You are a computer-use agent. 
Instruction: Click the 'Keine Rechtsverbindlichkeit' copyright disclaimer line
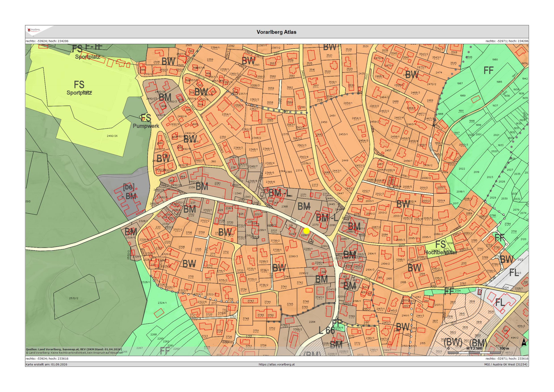click(x=74, y=353)
